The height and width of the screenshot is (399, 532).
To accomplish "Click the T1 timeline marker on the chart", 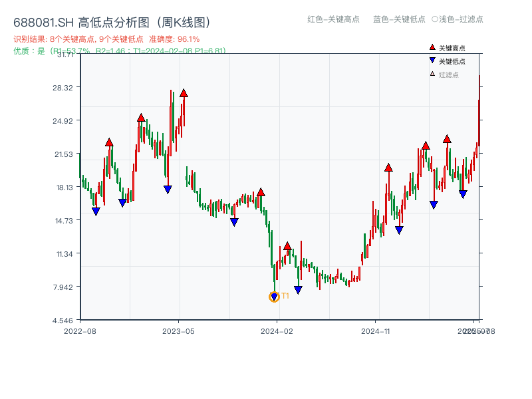I will pyautogui.click(x=285, y=295).
